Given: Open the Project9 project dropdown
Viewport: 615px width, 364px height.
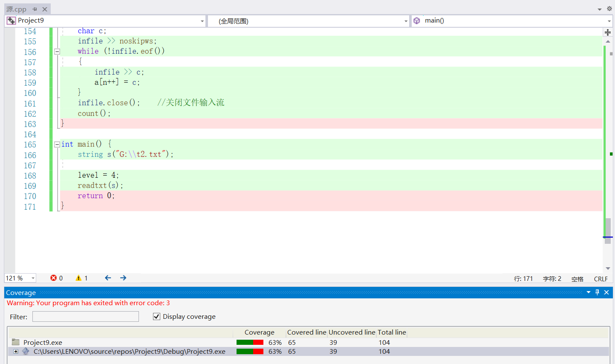Looking at the screenshot, I should pyautogui.click(x=202, y=21).
